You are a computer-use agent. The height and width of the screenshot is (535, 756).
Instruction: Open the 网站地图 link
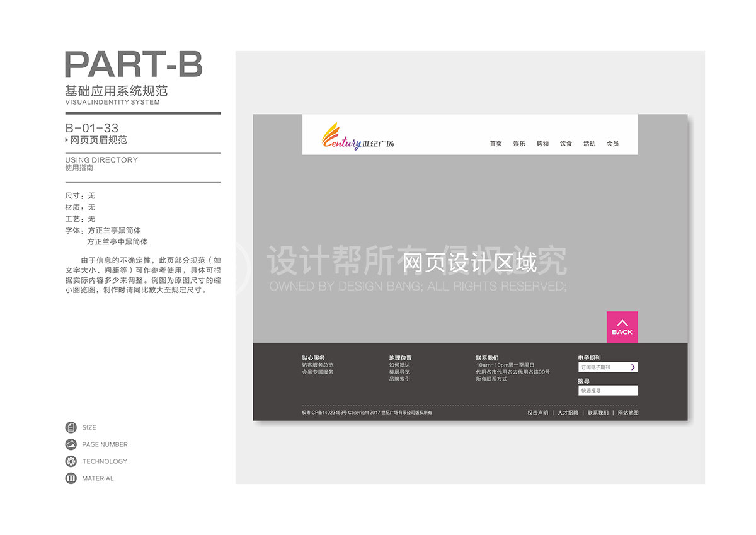pyautogui.click(x=628, y=413)
